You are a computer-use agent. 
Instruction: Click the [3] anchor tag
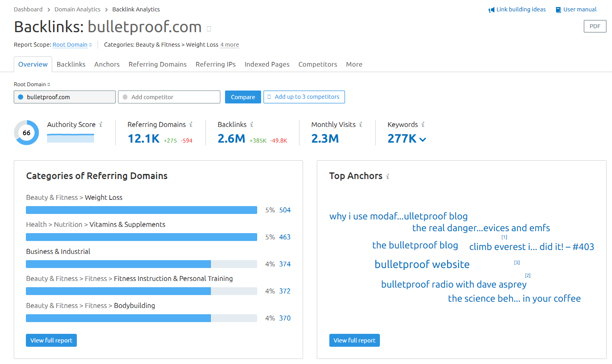point(517,263)
